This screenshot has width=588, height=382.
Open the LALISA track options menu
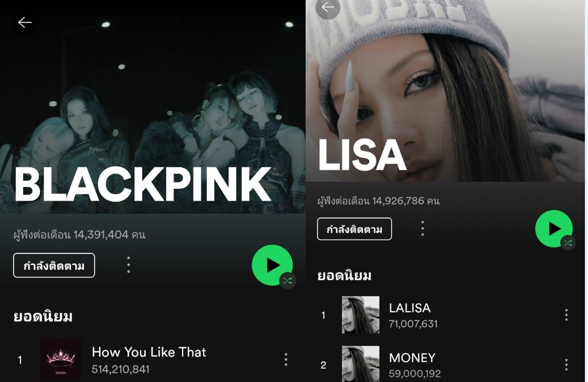[x=566, y=315]
